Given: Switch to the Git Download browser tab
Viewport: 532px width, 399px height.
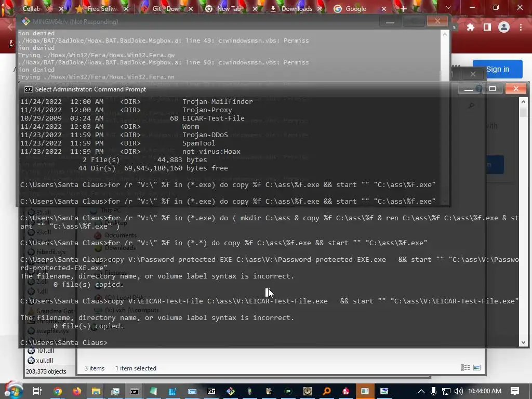Looking at the screenshot, I should point(167,9).
